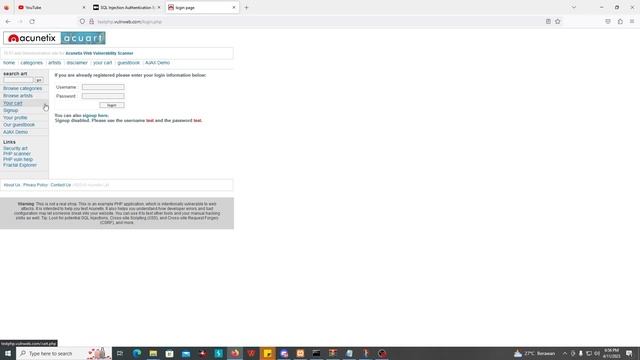Open categories in the top navigation

pyautogui.click(x=31, y=63)
